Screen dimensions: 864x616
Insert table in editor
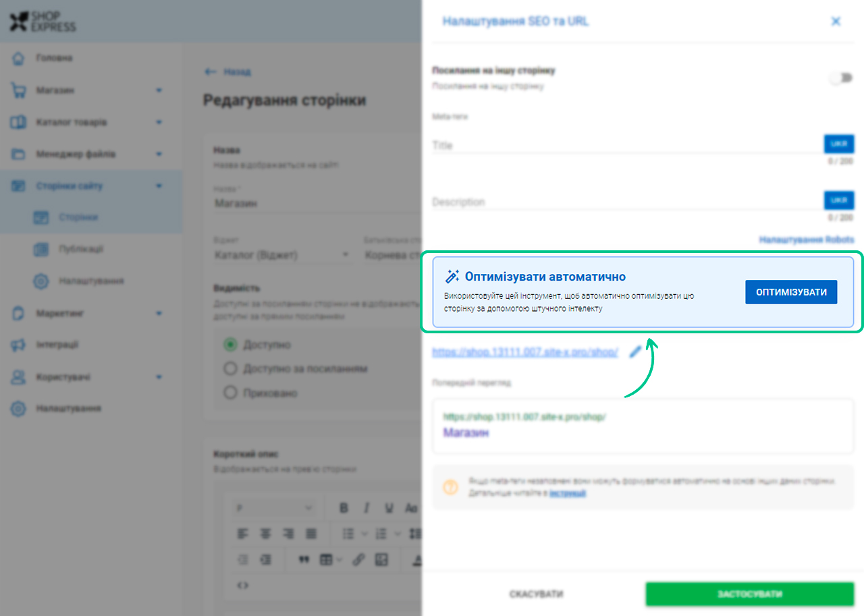326,559
